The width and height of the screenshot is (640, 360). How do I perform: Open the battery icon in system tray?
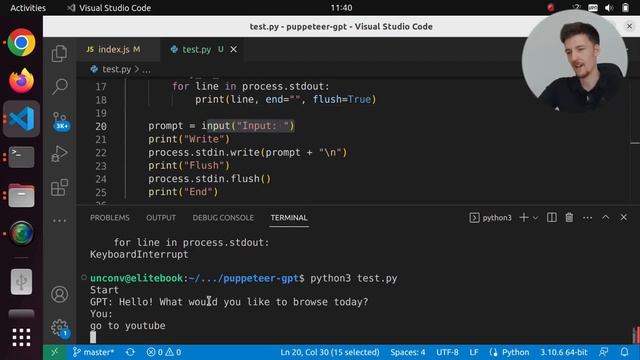coord(625,8)
